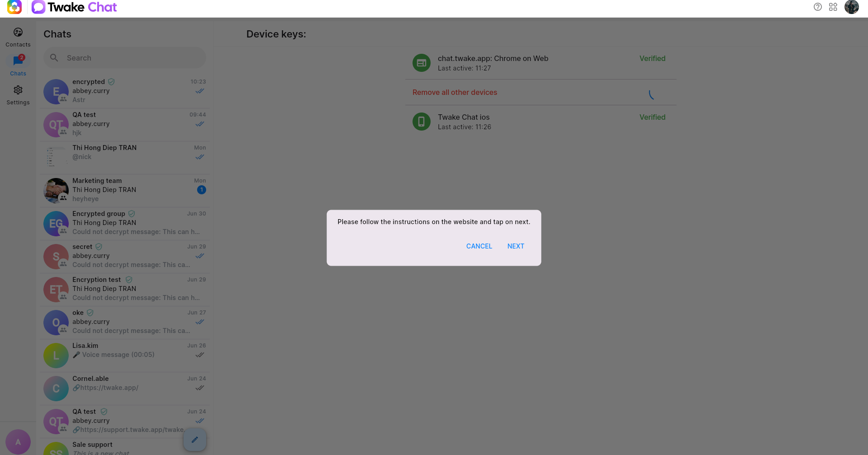Click the unread badge on Marketing team
This screenshot has height=455, width=868.
coord(202,190)
